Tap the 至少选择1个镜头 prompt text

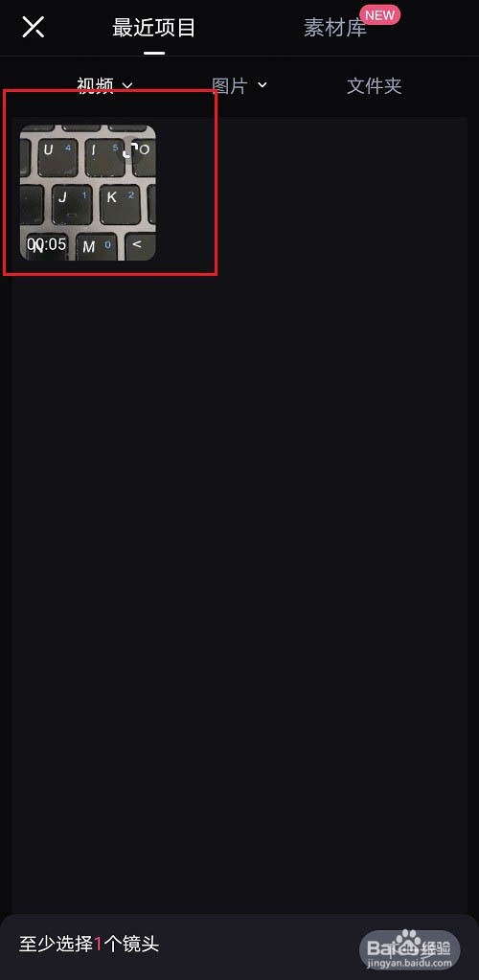pyautogui.click(x=89, y=944)
